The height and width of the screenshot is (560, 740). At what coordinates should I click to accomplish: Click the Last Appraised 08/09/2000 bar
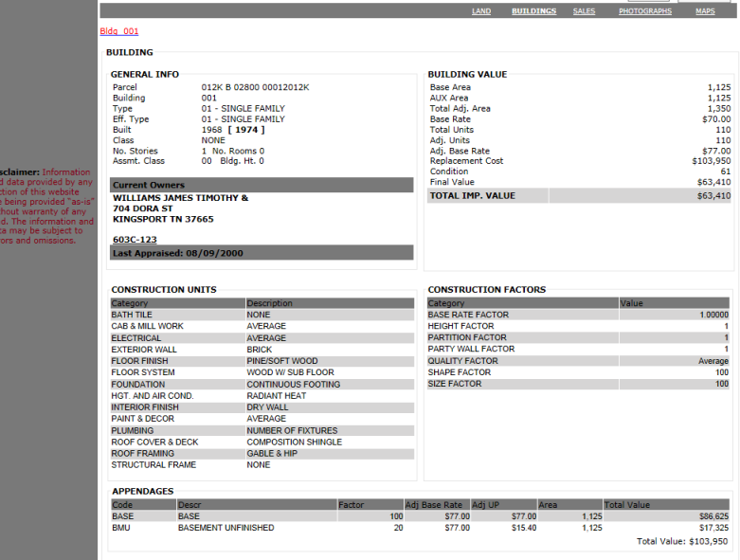[262, 253]
